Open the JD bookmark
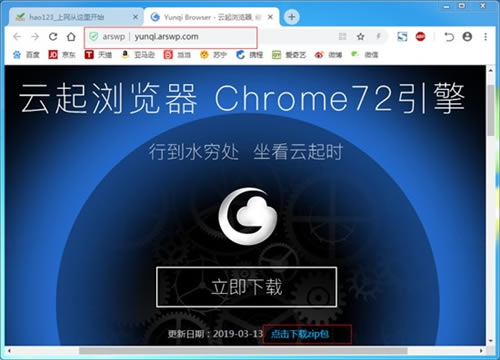This screenshot has width=500, height=360. point(62,55)
